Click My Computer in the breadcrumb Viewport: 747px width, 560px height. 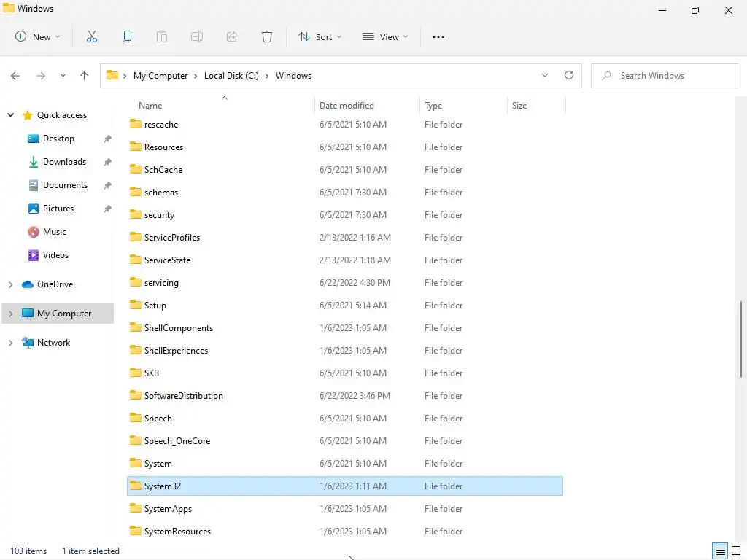point(160,76)
